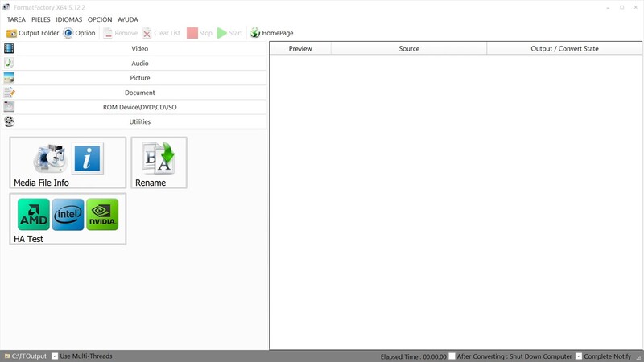Open the PIELES menu

(41, 19)
